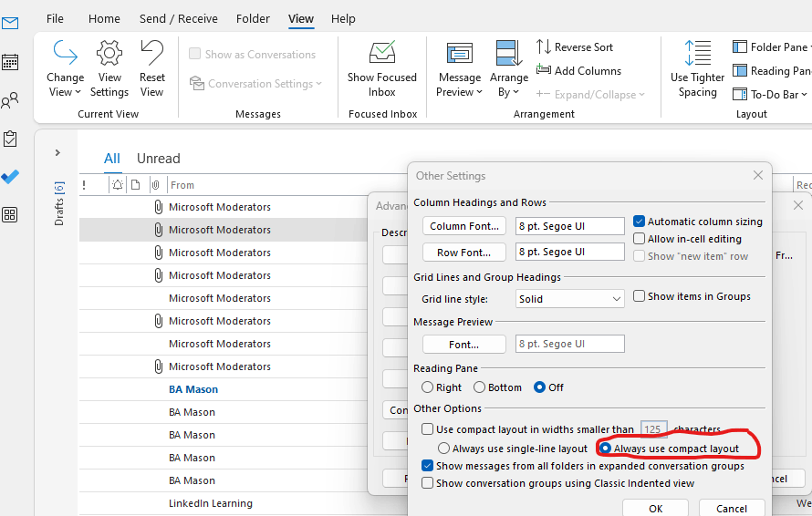
Task: Enable compact layout in smaller widths checkbox
Action: [427, 429]
